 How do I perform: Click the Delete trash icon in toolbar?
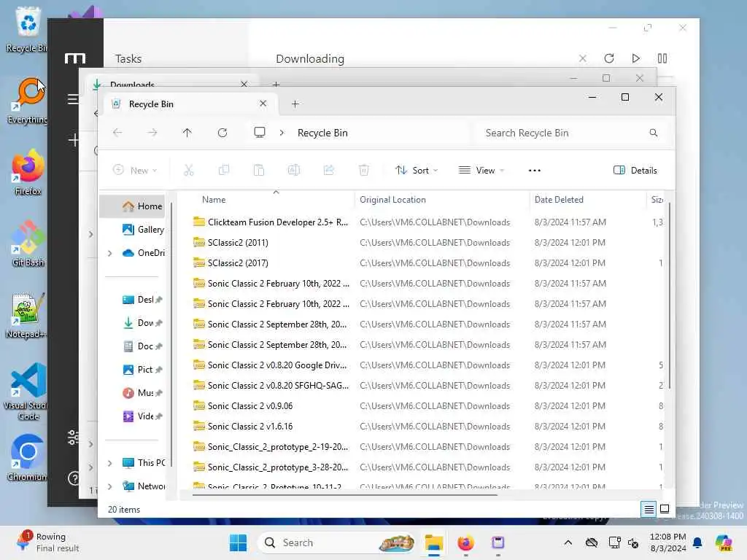(363, 170)
